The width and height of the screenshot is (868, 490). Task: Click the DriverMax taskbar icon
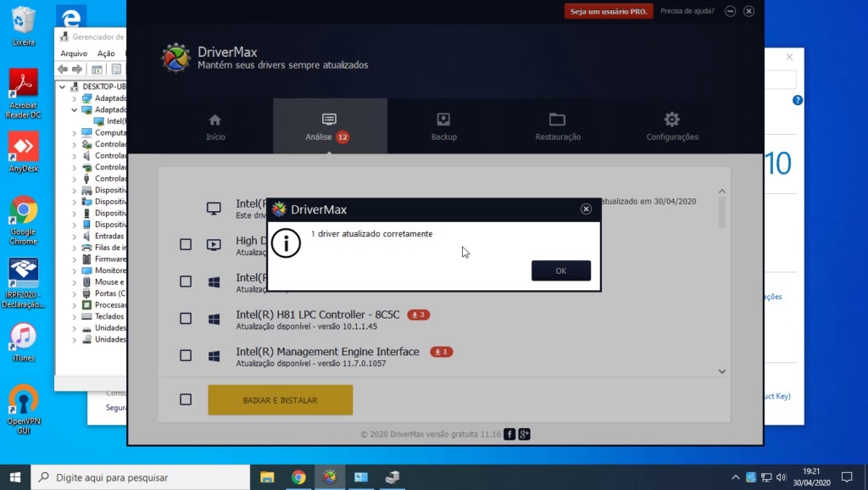[330, 477]
